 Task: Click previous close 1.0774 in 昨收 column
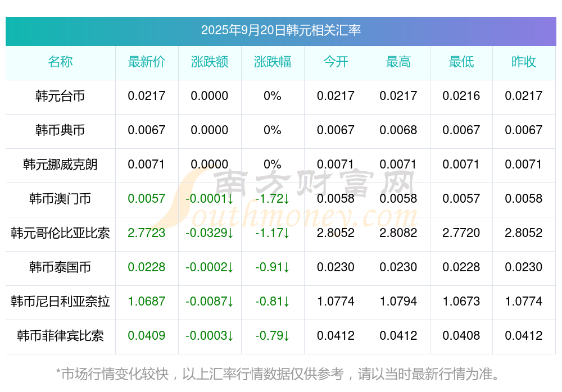(524, 302)
